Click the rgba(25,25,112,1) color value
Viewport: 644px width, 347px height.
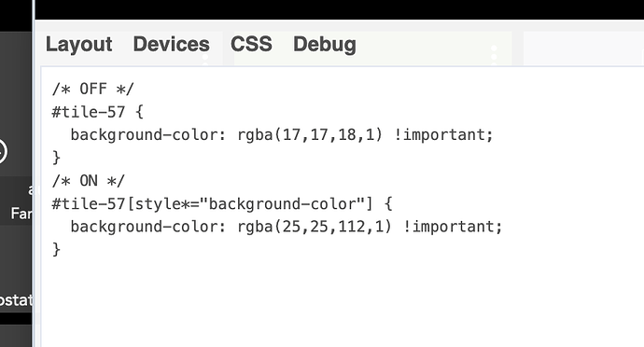tap(315, 227)
